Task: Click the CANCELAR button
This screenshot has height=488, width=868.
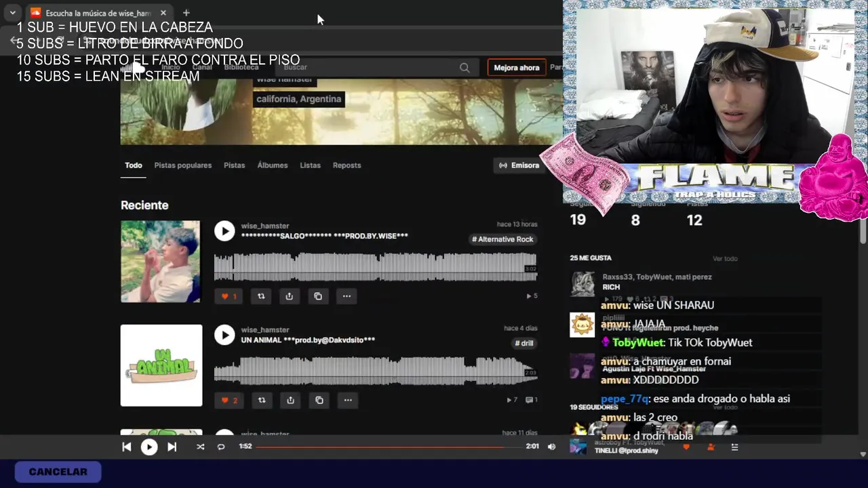Action: click(x=58, y=472)
